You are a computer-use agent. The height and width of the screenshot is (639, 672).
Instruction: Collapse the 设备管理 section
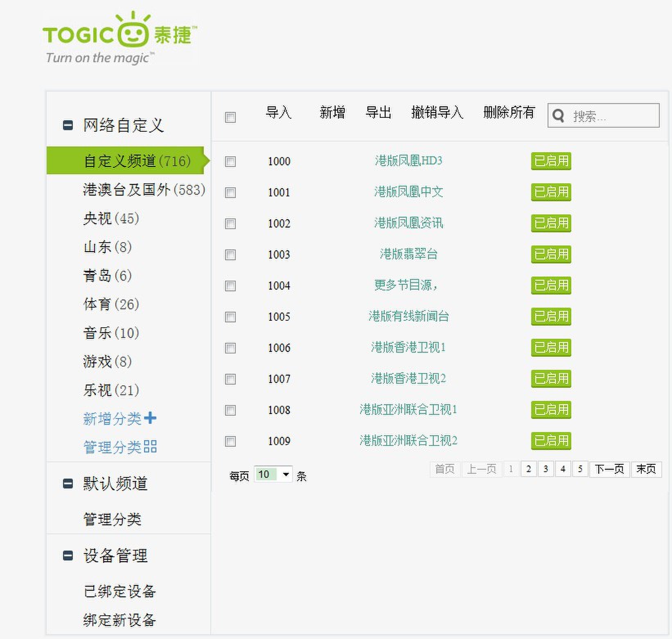68,555
